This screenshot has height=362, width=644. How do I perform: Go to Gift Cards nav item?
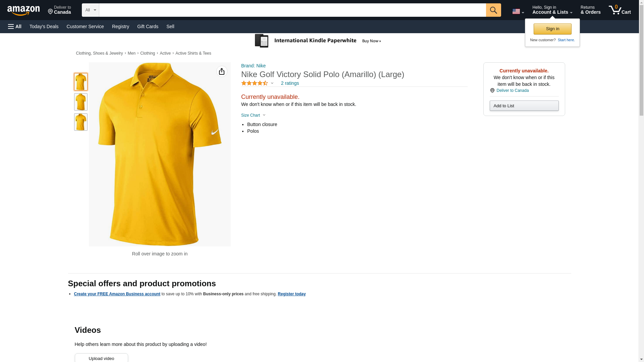pos(148,26)
